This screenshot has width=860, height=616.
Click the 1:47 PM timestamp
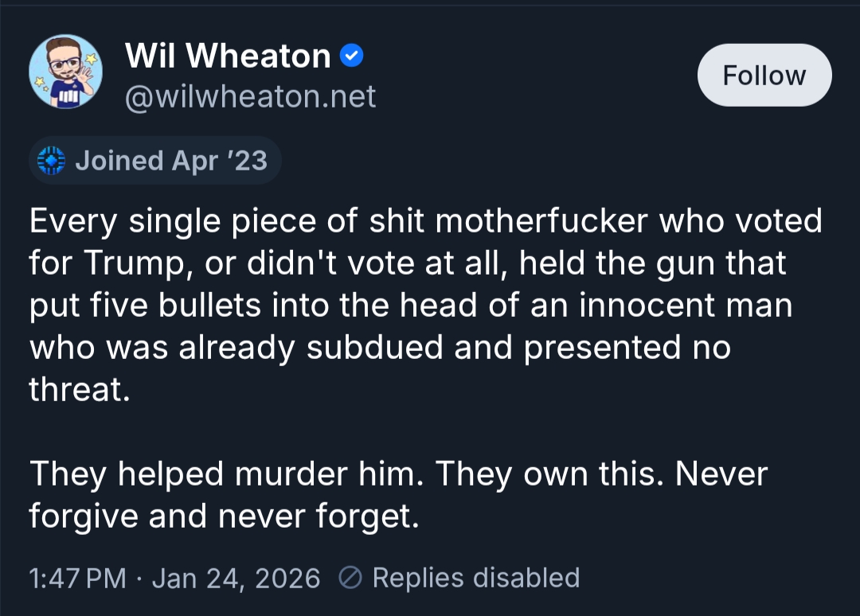click(x=76, y=578)
